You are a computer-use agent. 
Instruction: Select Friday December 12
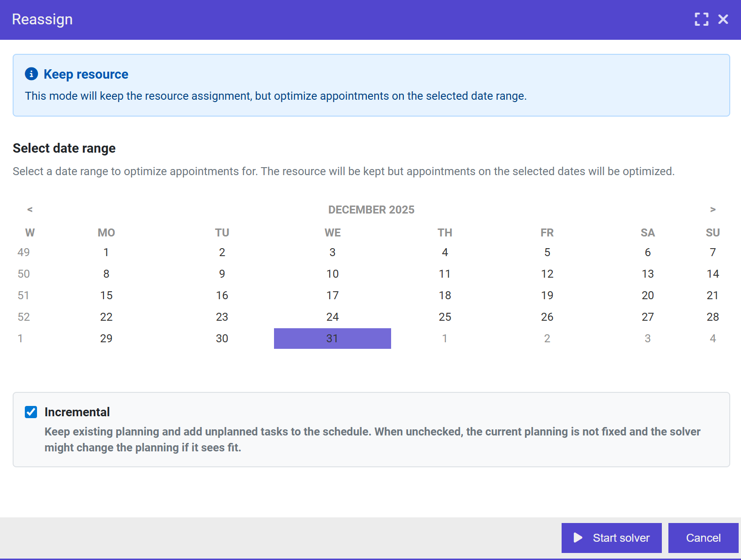pos(547,274)
